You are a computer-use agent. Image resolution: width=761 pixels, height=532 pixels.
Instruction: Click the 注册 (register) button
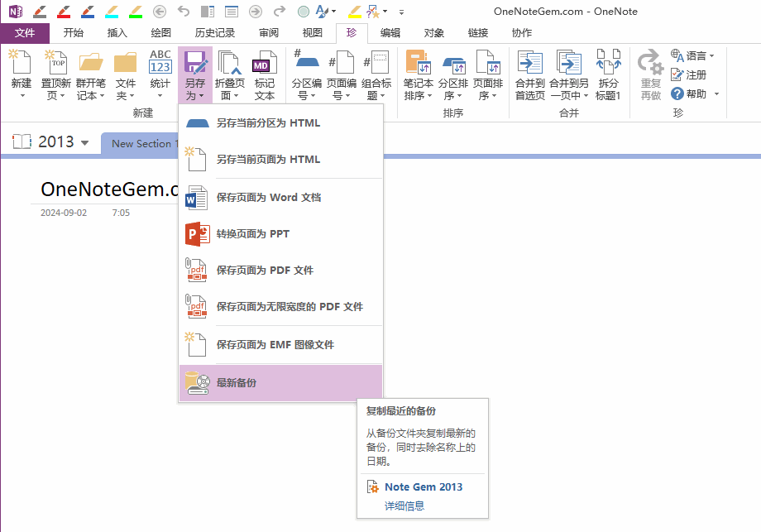point(689,74)
